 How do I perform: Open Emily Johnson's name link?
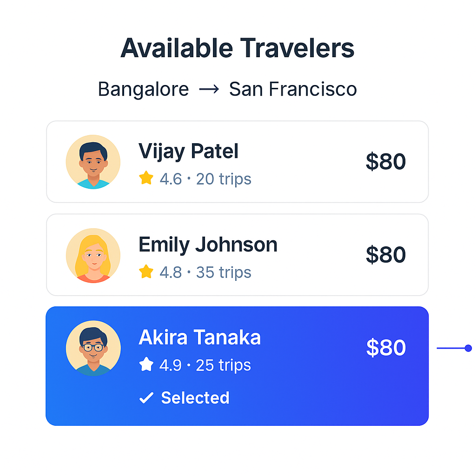click(x=208, y=245)
